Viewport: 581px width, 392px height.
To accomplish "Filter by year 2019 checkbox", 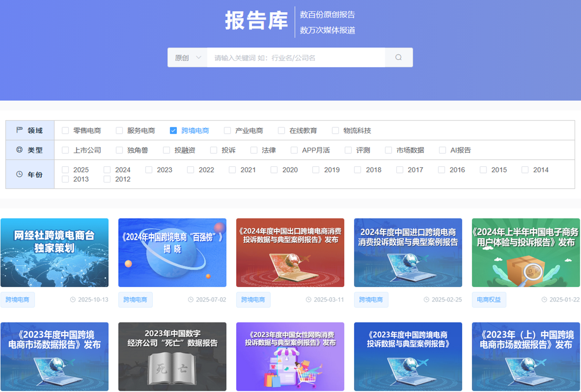I will [x=316, y=170].
